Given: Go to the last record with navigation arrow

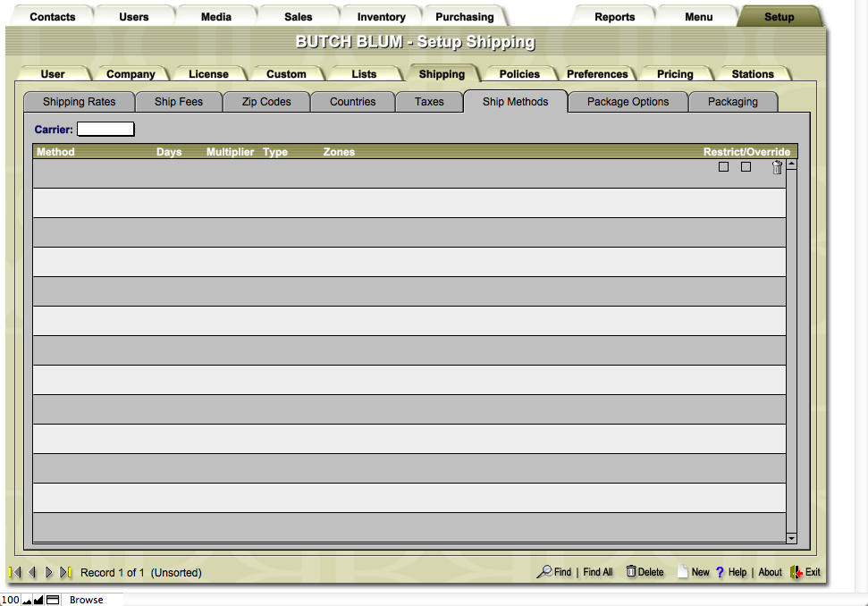Looking at the screenshot, I should pos(65,572).
